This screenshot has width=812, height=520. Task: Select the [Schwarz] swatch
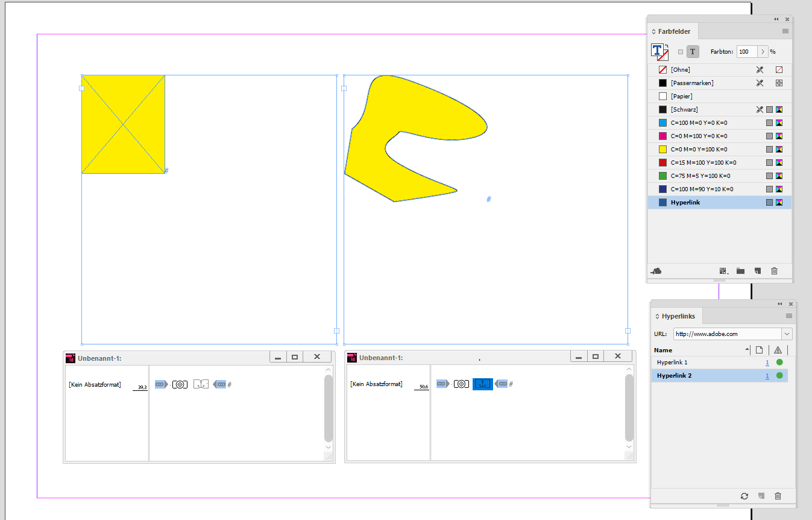[720, 109]
